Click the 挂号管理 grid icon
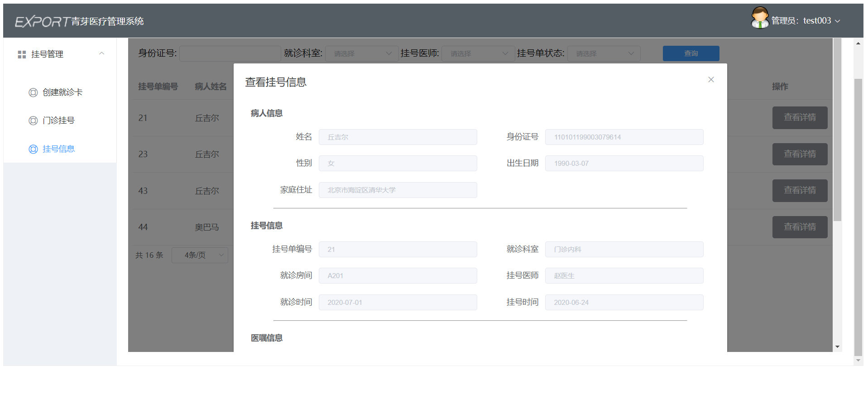868x419 pixels. [x=22, y=54]
